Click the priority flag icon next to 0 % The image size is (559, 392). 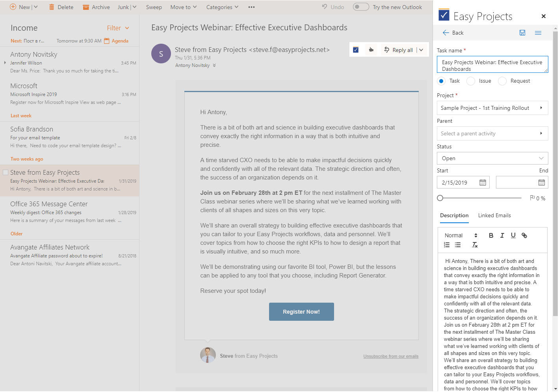click(532, 198)
